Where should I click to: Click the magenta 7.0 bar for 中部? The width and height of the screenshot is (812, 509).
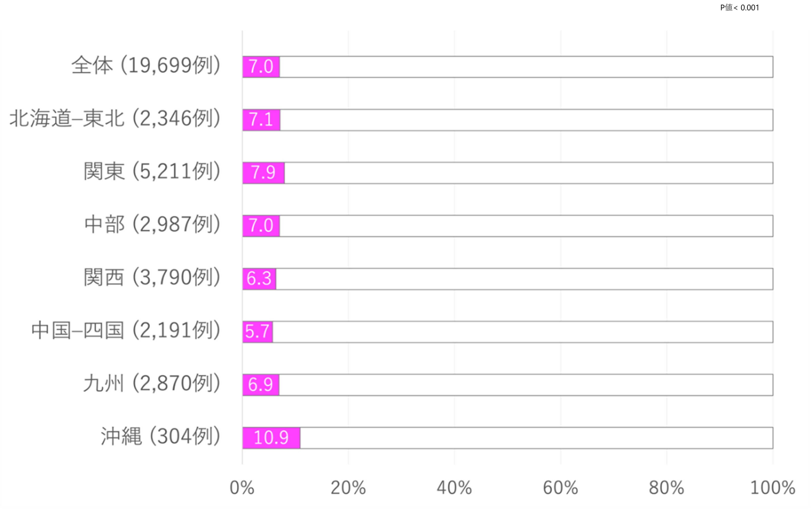click(x=261, y=226)
